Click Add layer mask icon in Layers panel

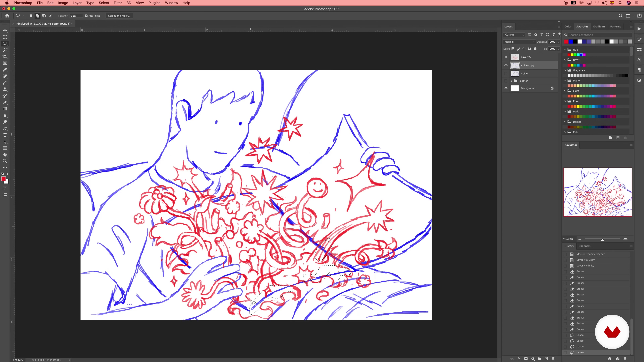[526, 358]
